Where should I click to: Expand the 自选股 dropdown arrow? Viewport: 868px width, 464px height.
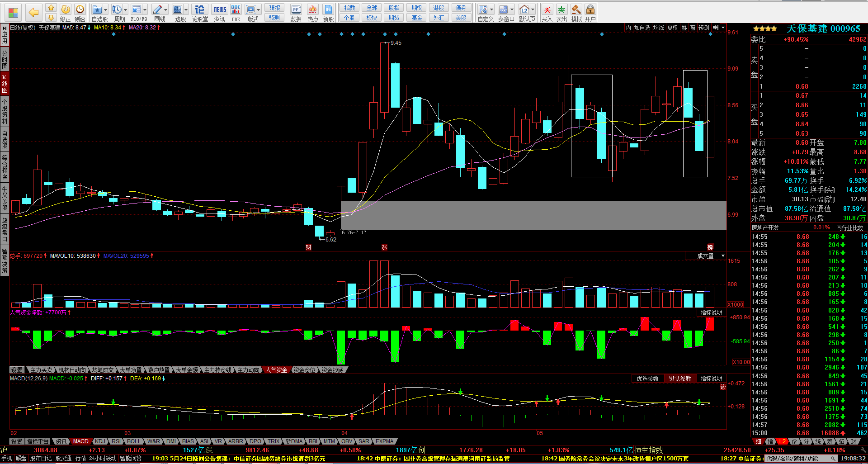pos(106,9)
